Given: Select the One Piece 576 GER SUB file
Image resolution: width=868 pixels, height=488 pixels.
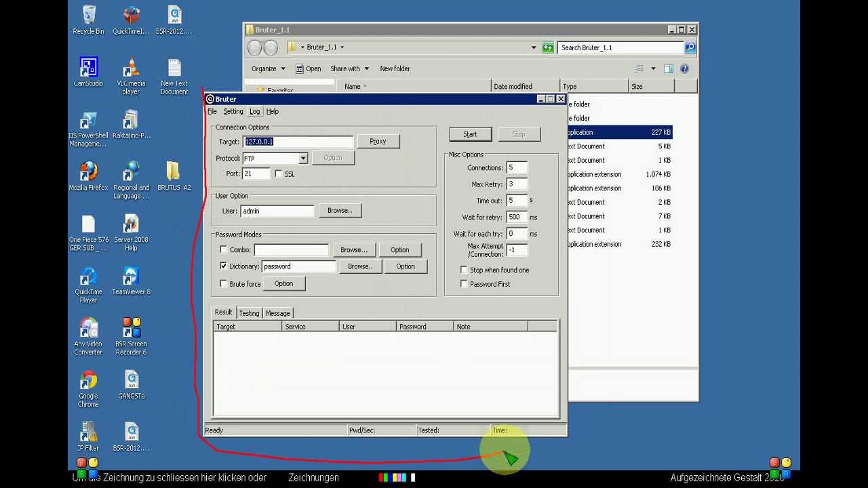Looking at the screenshot, I should click(x=88, y=232).
